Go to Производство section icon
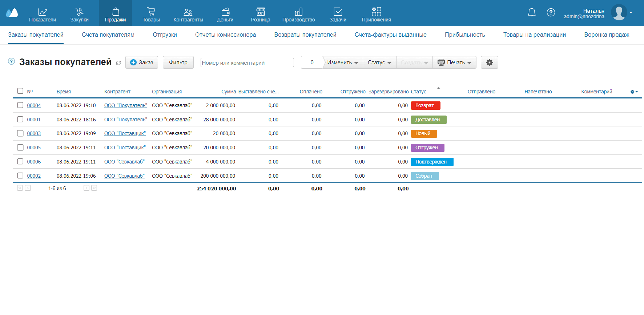The width and height of the screenshot is (644, 315). pyautogui.click(x=298, y=12)
